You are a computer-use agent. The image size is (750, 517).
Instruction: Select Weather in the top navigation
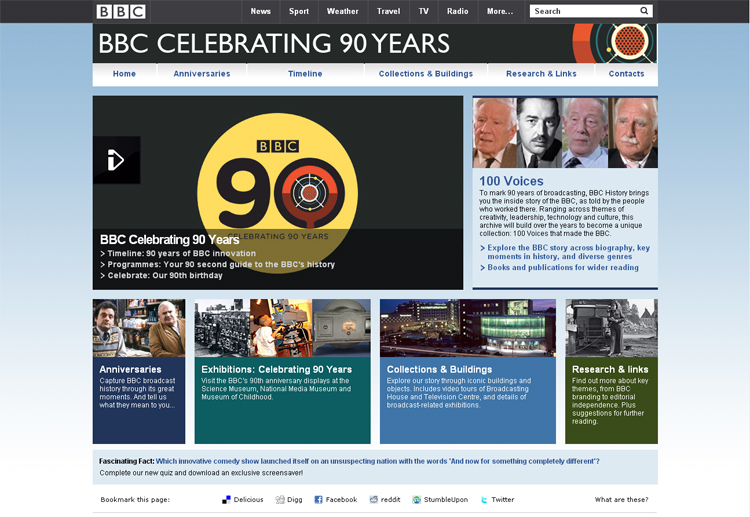pos(342,12)
